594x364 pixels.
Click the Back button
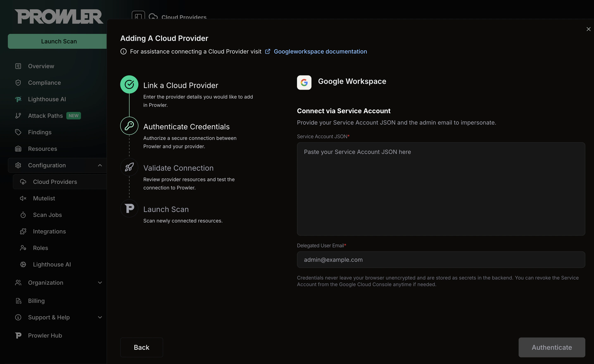point(141,347)
